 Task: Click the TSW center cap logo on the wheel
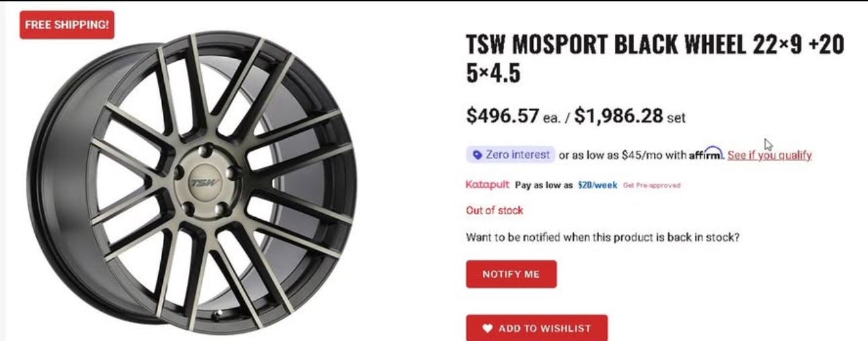[198, 182]
